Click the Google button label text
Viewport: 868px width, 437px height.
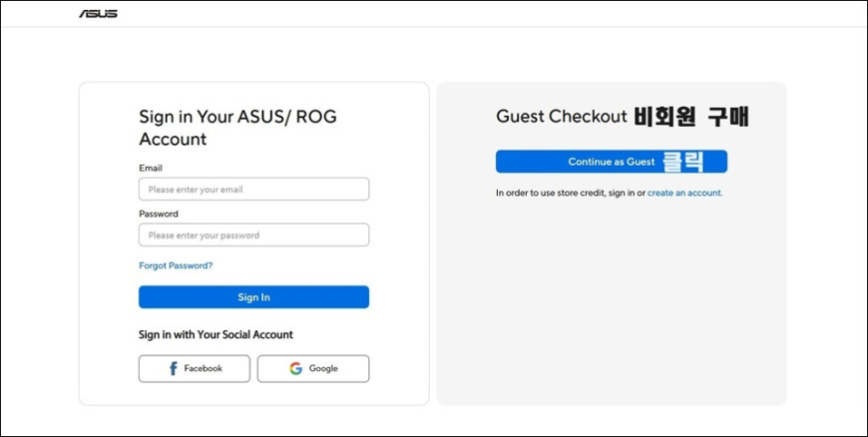pyautogui.click(x=323, y=368)
